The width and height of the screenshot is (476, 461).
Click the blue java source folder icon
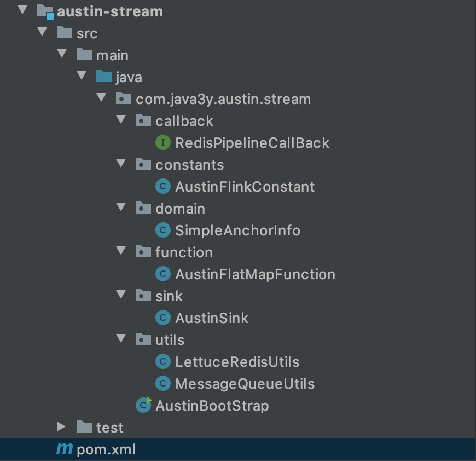coord(104,76)
